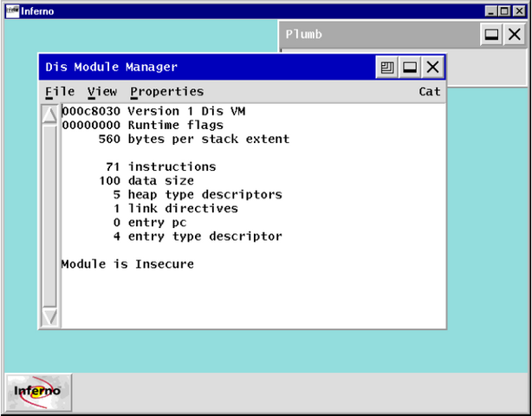Click the Dis Module Manager resize icon
Screen dimensions: 532x416
pos(386,68)
